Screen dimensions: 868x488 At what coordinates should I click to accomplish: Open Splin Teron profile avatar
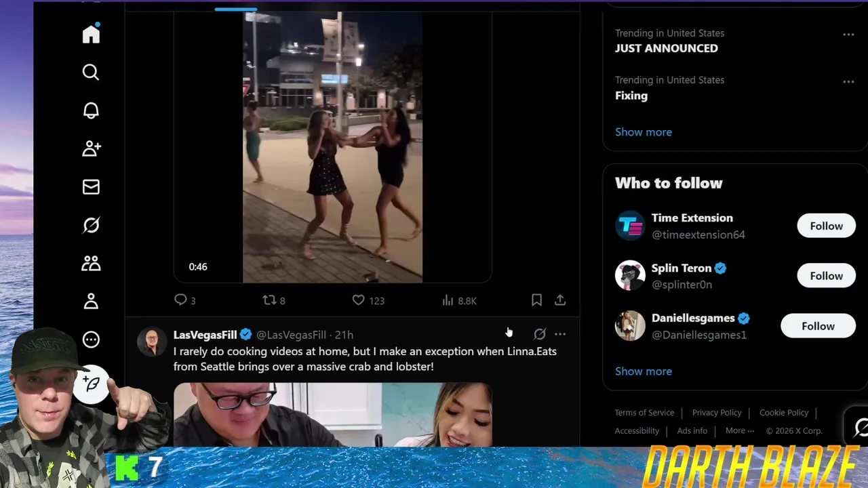pos(630,276)
